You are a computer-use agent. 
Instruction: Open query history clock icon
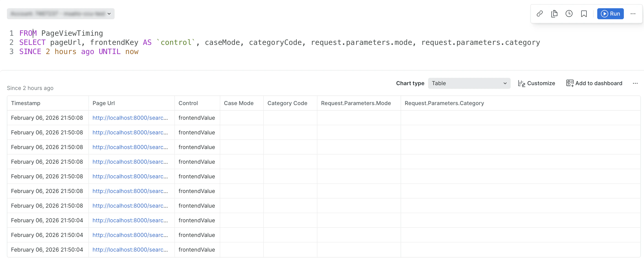pos(569,14)
